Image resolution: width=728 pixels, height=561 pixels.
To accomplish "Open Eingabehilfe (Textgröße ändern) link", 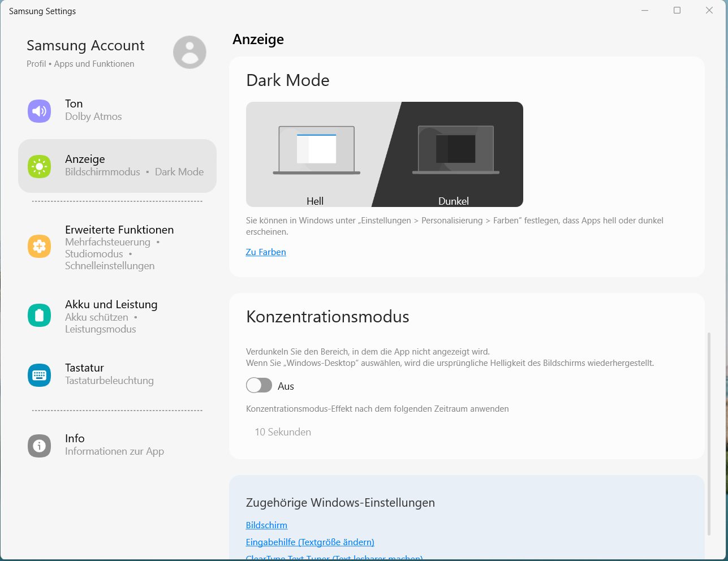I will [310, 542].
